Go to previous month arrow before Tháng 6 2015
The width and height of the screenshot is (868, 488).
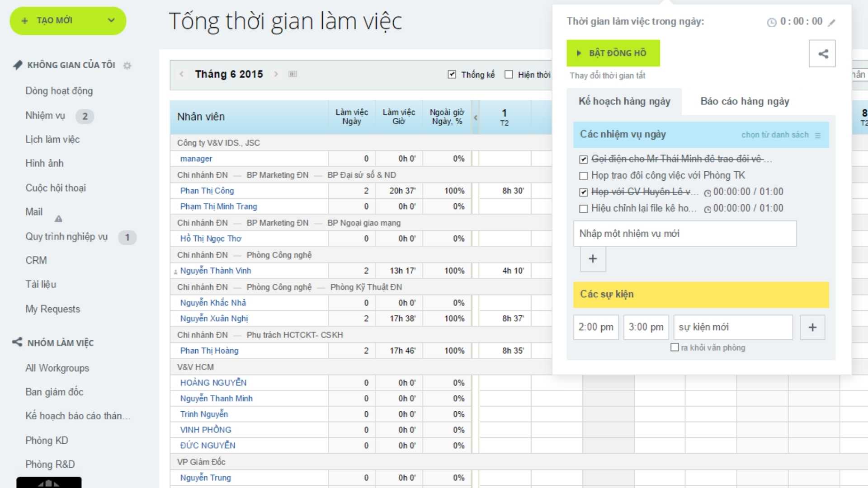click(181, 74)
